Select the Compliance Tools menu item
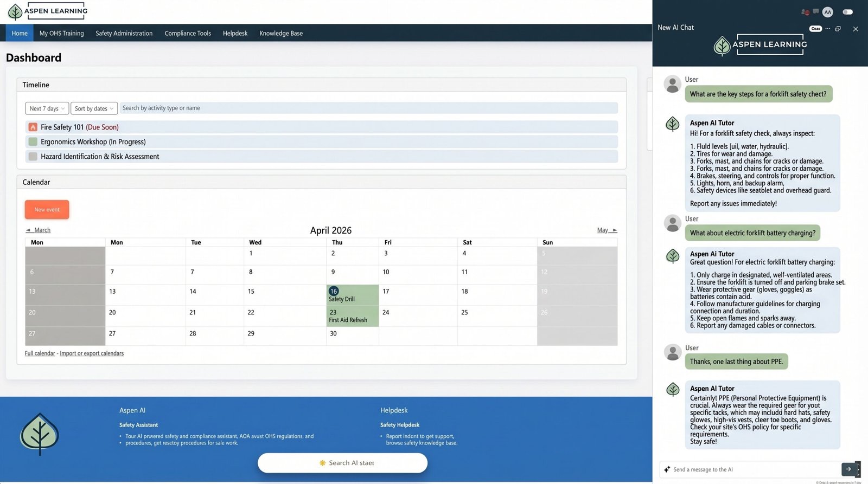The height and width of the screenshot is (484, 868). click(x=188, y=33)
